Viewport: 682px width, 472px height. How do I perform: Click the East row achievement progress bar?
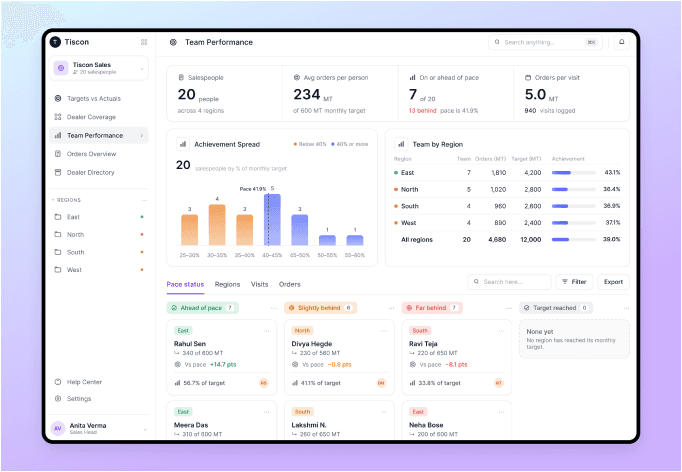tap(573, 173)
